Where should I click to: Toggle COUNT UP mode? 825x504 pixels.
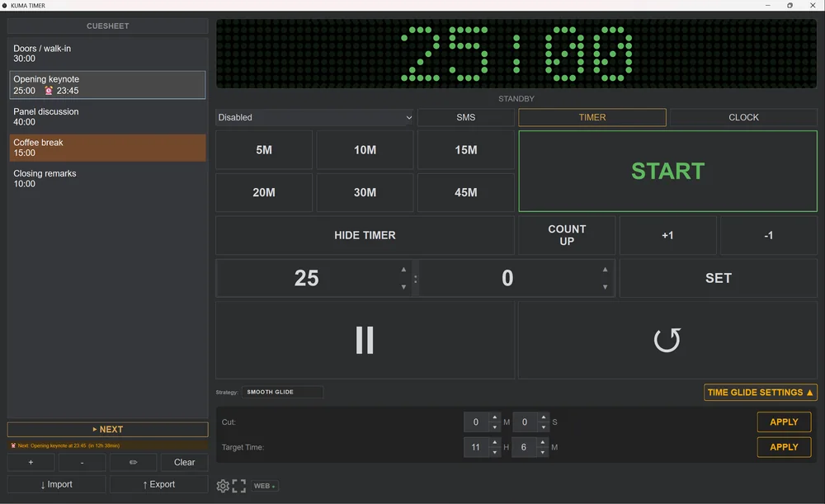[567, 235]
